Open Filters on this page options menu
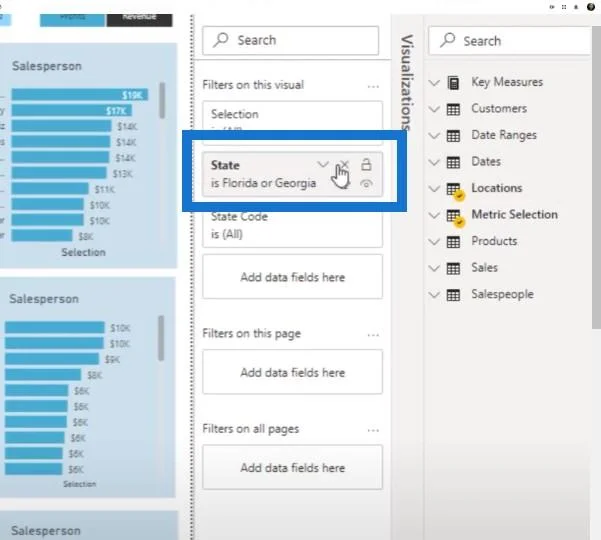The image size is (601, 540). pyautogui.click(x=373, y=335)
